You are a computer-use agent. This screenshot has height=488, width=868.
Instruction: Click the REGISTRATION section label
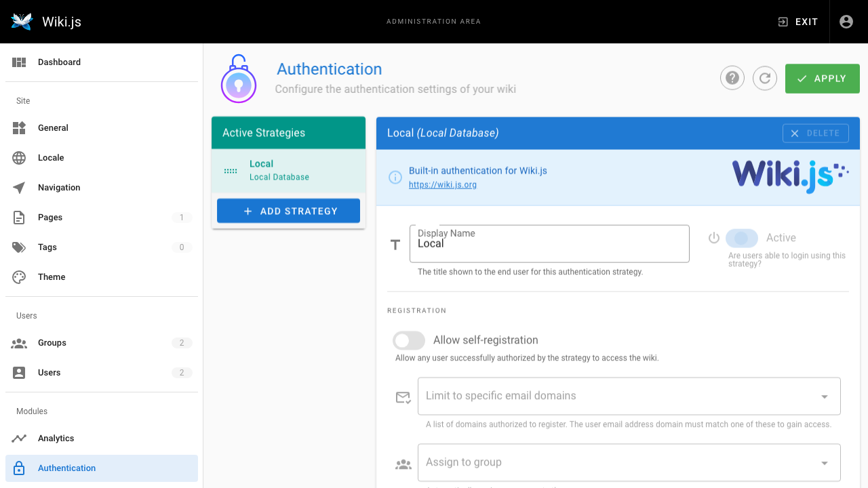(x=417, y=310)
